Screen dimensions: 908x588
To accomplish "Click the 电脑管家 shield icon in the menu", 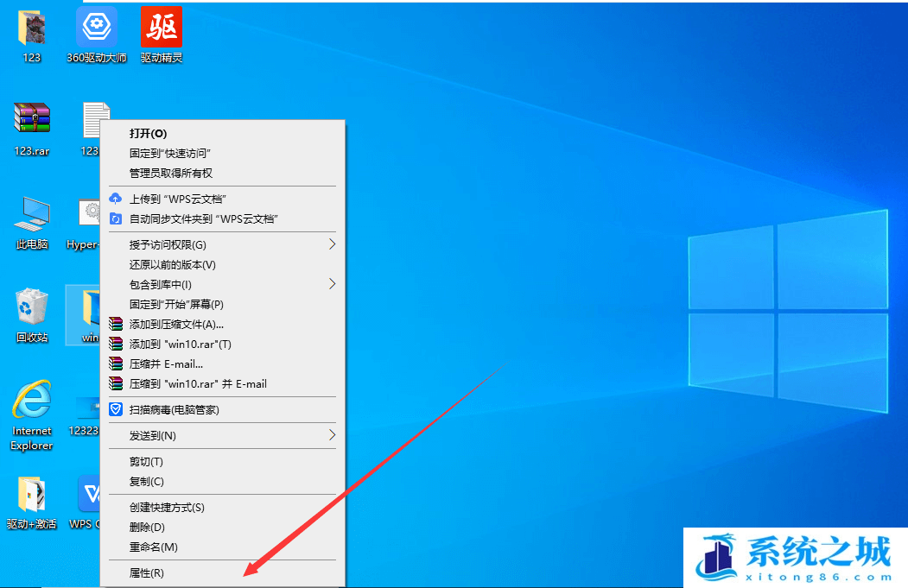I will (x=116, y=410).
